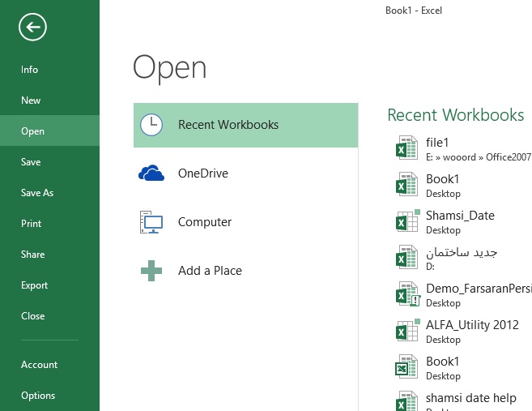The height and width of the screenshot is (411, 532).
Task: Click the Desktop location under Demo_FarsaranPersi
Action: coord(443,303)
